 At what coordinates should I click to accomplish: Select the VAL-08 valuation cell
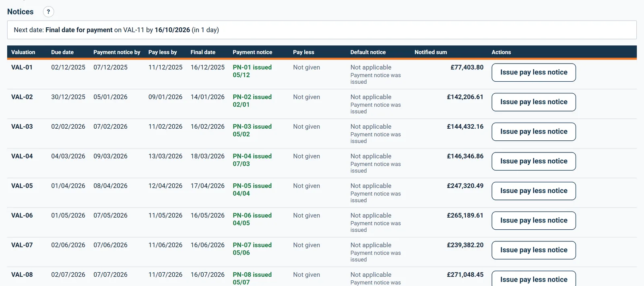pos(22,275)
